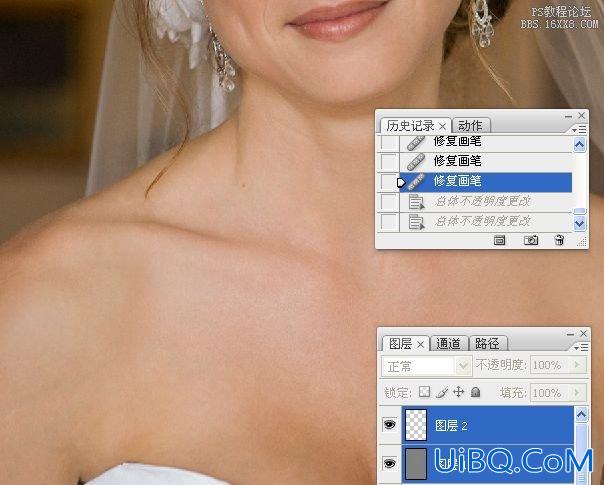Lock all using the padlock icon
The image size is (604, 485).
[x=476, y=392]
